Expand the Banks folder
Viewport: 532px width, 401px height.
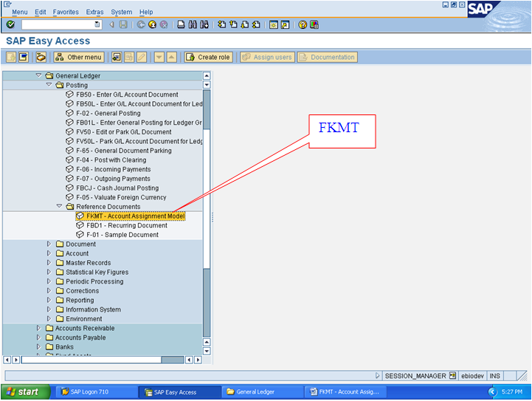tap(38, 346)
